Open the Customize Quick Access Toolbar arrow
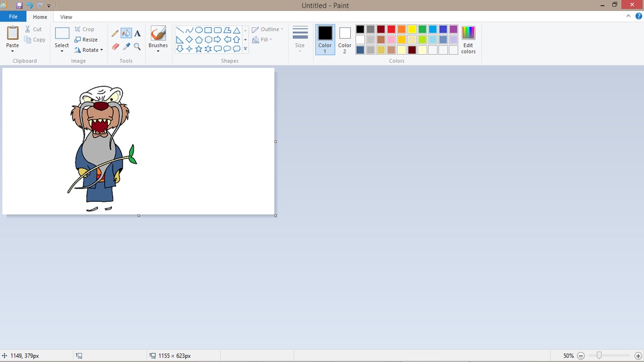 pos(49,6)
